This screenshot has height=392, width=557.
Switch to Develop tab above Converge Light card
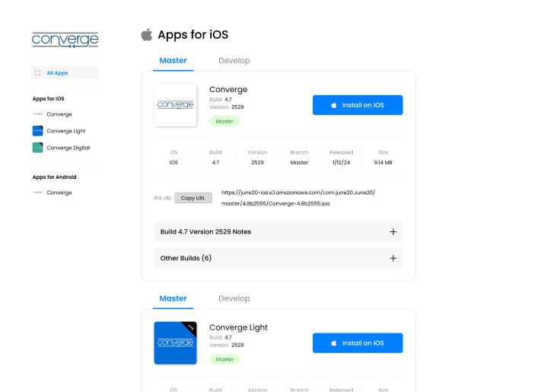pyautogui.click(x=234, y=298)
